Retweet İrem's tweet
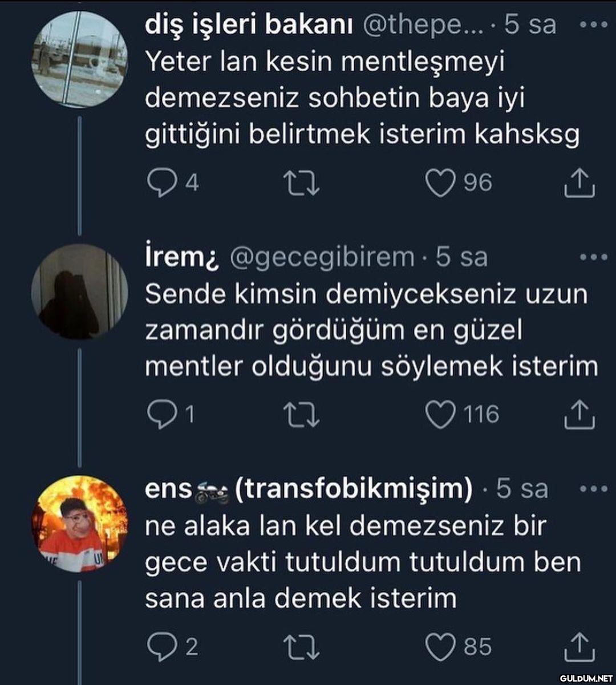 302,415
